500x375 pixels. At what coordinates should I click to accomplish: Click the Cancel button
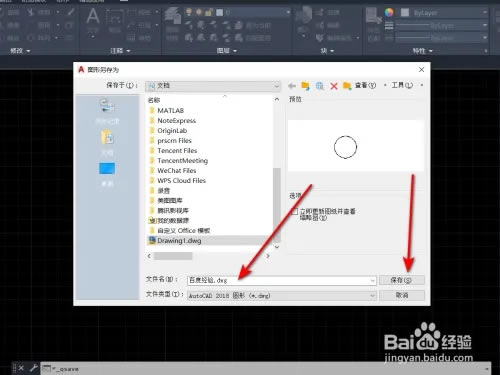[402, 295]
